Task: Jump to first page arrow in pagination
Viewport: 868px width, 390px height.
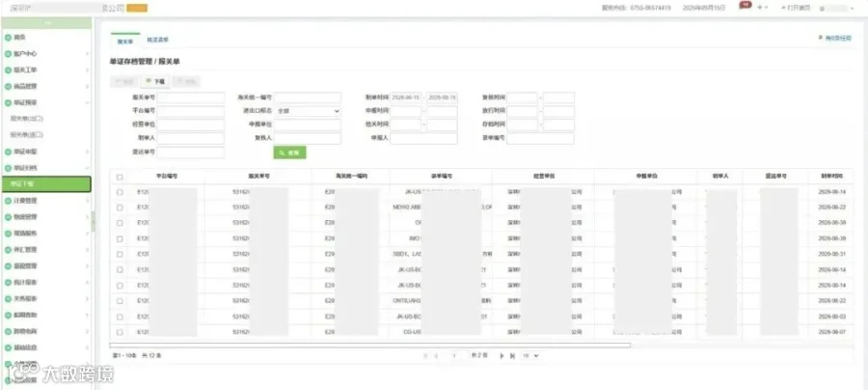Action: coord(426,355)
